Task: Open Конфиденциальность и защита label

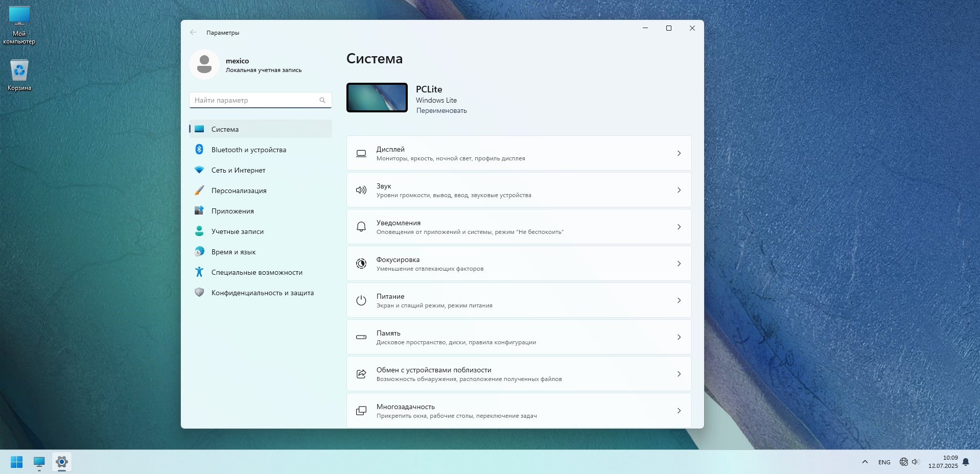Action: [x=263, y=293]
